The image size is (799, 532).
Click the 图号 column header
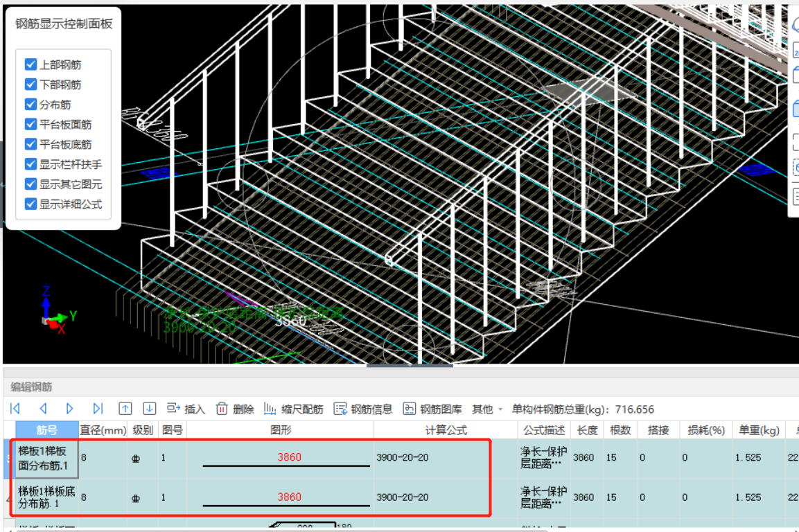(173, 430)
